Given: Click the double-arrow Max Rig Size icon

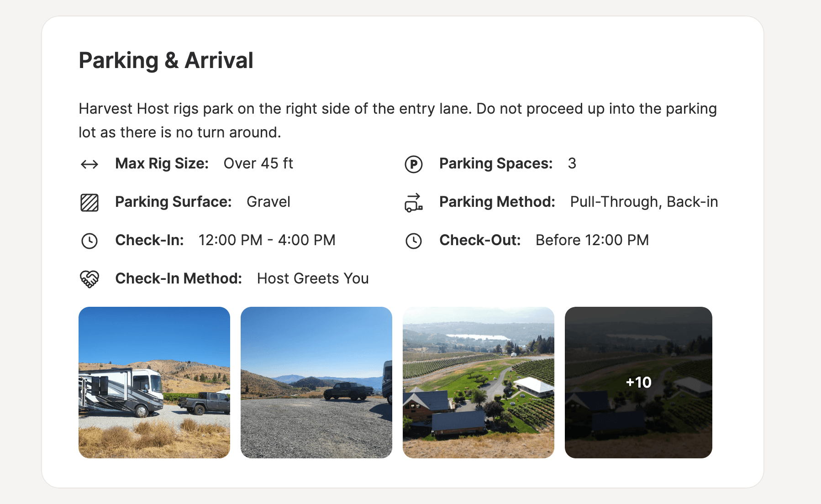Looking at the screenshot, I should click(89, 164).
